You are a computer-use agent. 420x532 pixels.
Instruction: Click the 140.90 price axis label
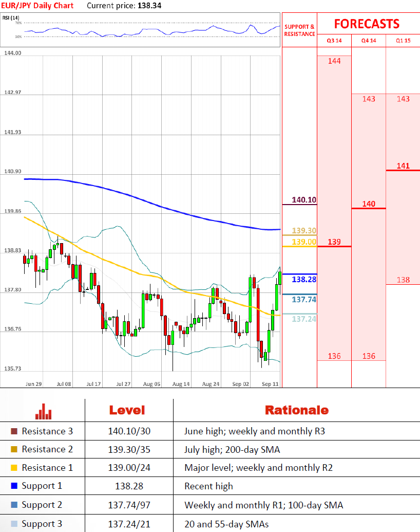pyautogui.click(x=12, y=171)
